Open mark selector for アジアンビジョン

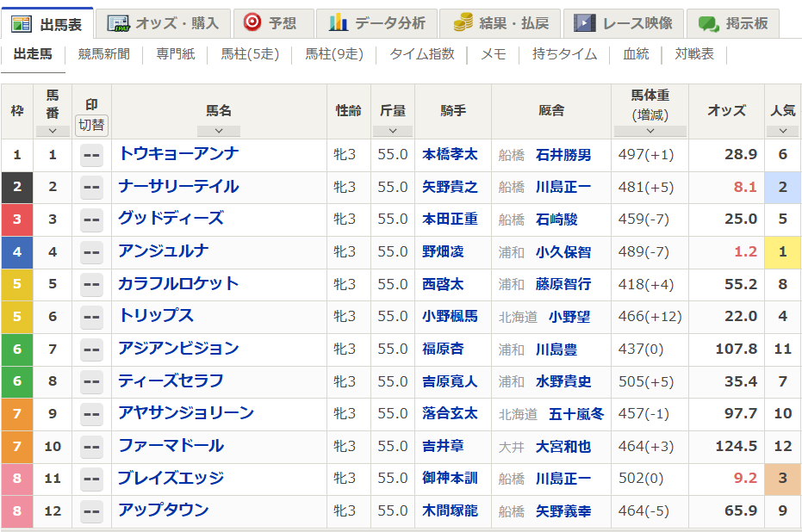[91, 349]
